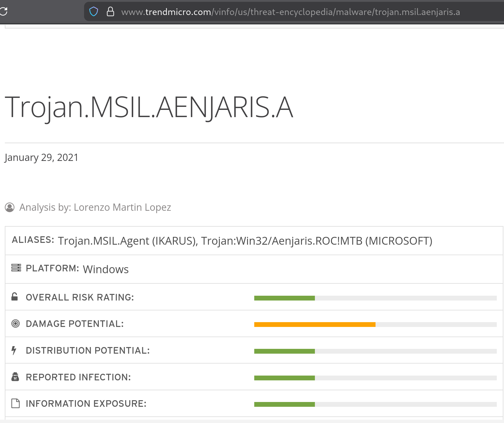504x423 pixels.
Task: Click the aliases value Trojan.MSIL.Agent (IKARUS)
Action: tap(128, 241)
